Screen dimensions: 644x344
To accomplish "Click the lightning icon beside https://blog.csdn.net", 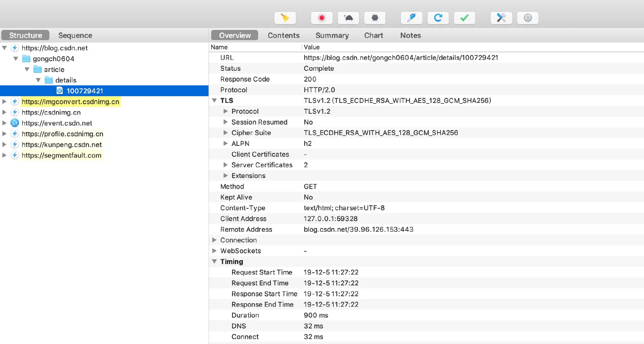I will coord(15,48).
